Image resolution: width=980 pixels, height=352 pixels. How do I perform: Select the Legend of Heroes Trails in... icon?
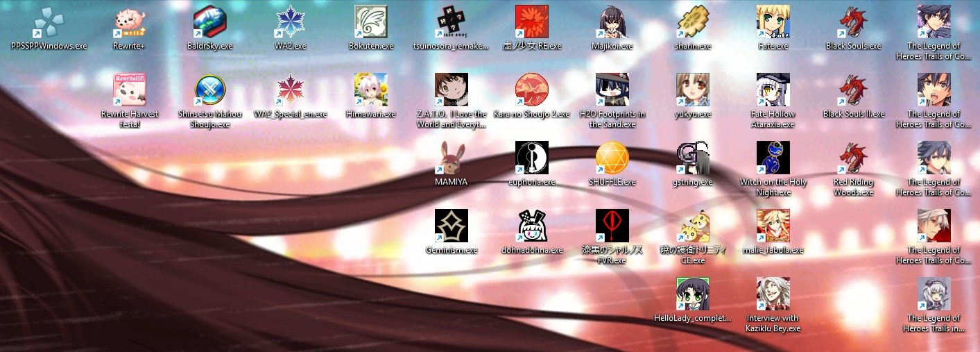pyautogui.click(x=934, y=294)
